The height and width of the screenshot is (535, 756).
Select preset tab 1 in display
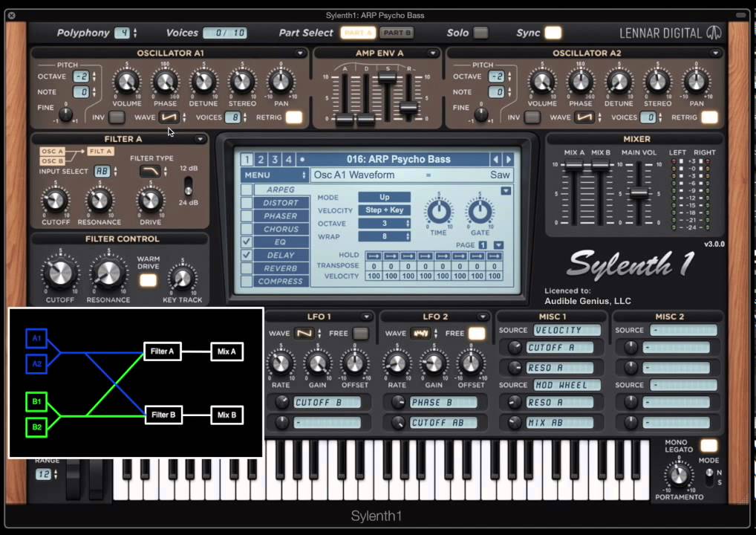tap(247, 159)
